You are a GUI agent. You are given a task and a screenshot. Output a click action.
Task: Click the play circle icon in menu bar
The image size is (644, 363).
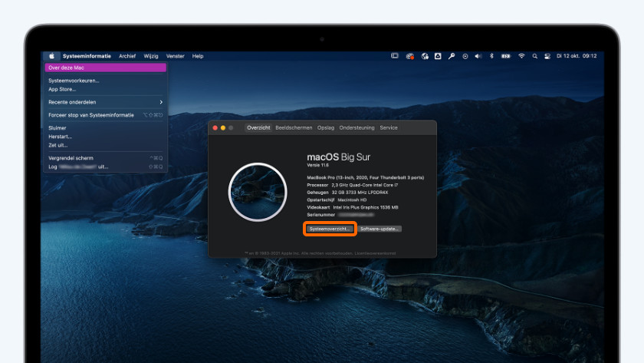[465, 56]
